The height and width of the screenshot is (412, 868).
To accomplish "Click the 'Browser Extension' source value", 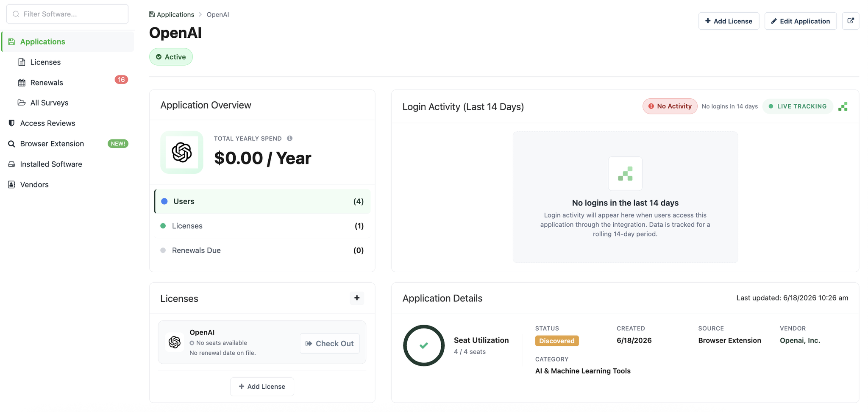I will [x=729, y=340].
